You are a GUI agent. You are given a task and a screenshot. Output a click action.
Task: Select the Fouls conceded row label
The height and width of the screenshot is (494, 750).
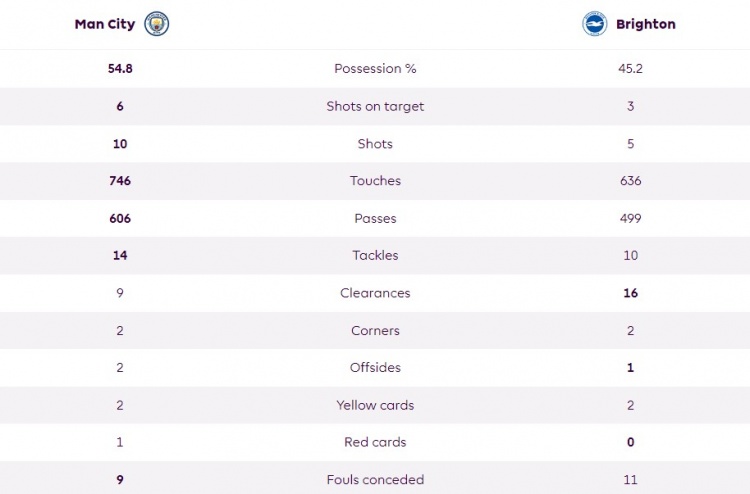[375, 480]
